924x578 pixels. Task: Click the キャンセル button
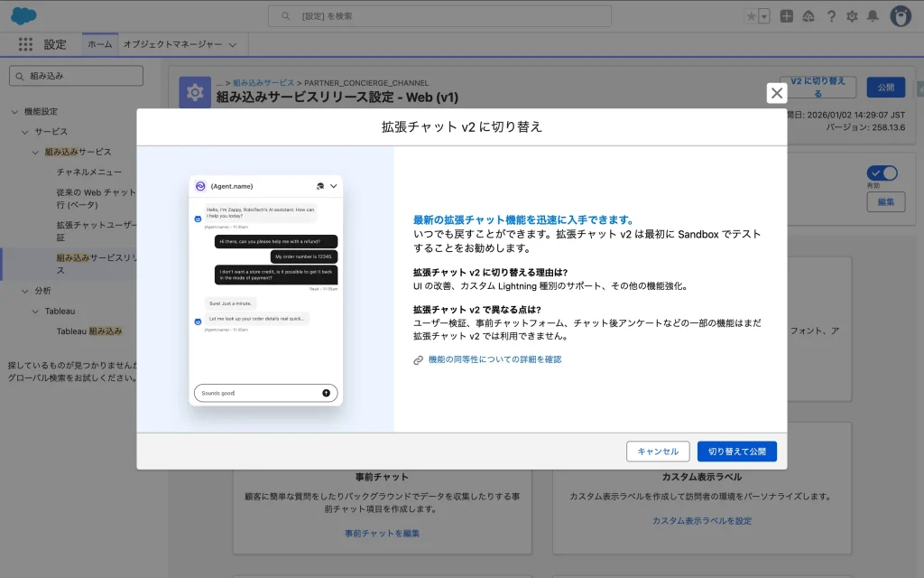coord(658,452)
